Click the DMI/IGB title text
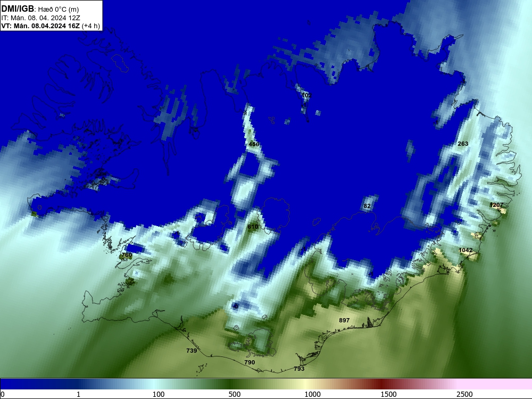Image resolution: width=532 pixels, height=399 pixels. (x=18, y=9)
